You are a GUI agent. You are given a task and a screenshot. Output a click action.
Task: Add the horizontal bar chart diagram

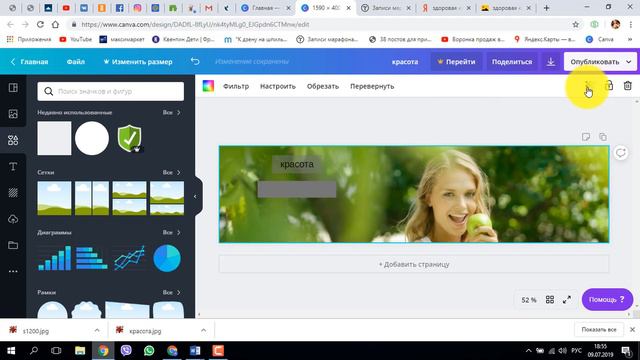click(x=92, y=258)
